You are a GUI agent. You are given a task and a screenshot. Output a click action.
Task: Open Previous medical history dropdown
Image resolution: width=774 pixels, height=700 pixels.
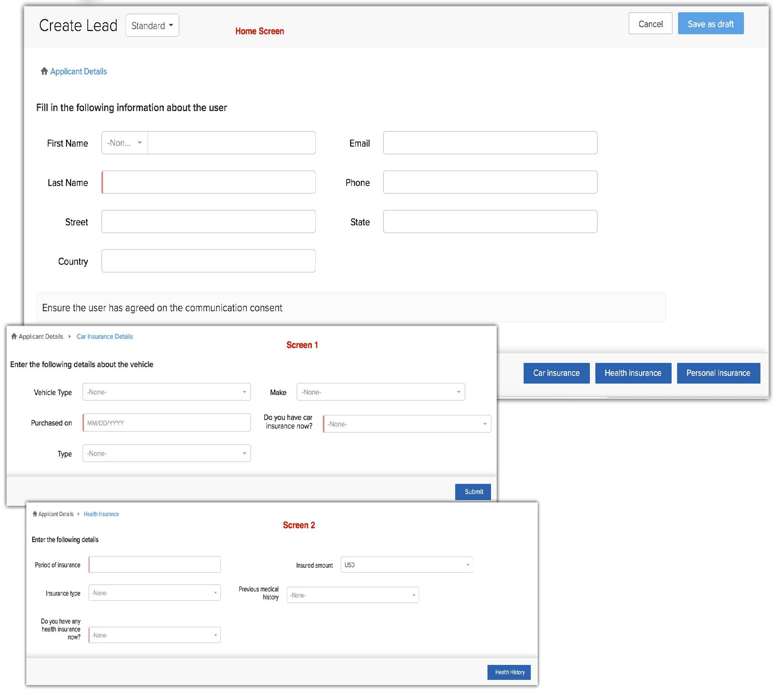352,595
